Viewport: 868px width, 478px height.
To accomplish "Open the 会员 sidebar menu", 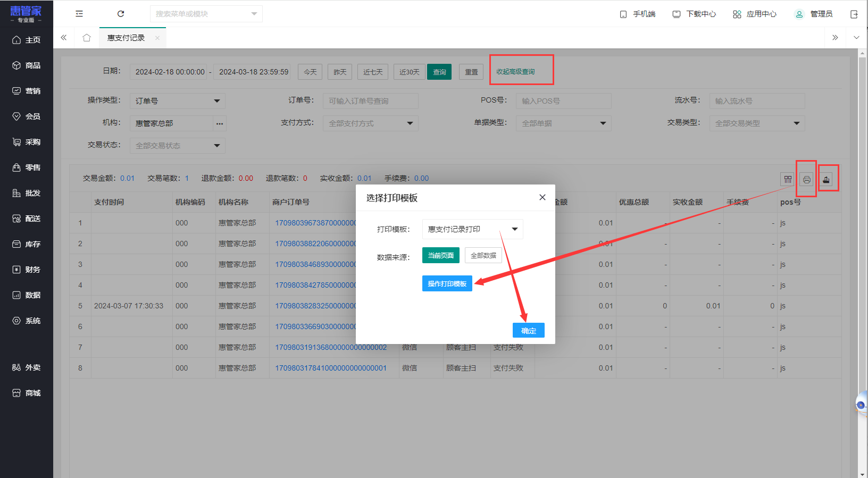I will (27, 116).
